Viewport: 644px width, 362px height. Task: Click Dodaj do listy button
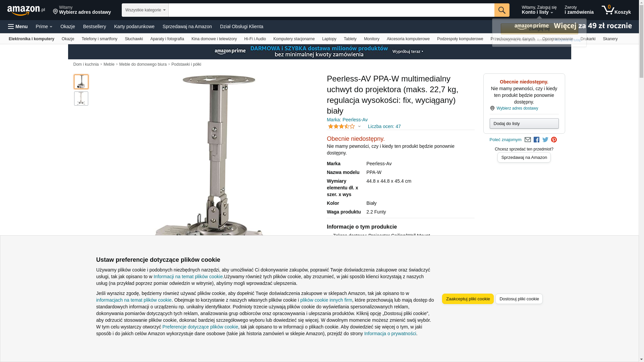(524, 124)
